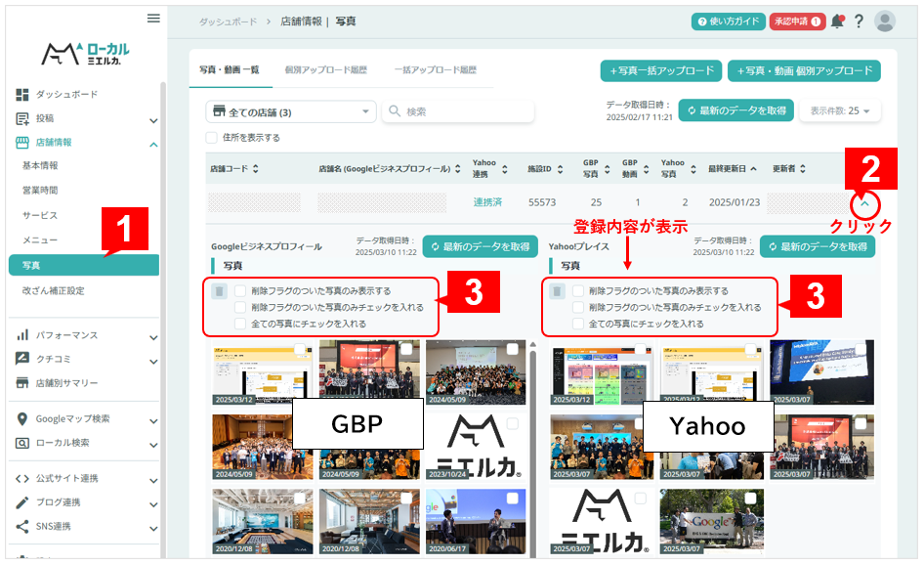
Task: Click the SNS連携 share icon
Action: click(x=22, y=526)
